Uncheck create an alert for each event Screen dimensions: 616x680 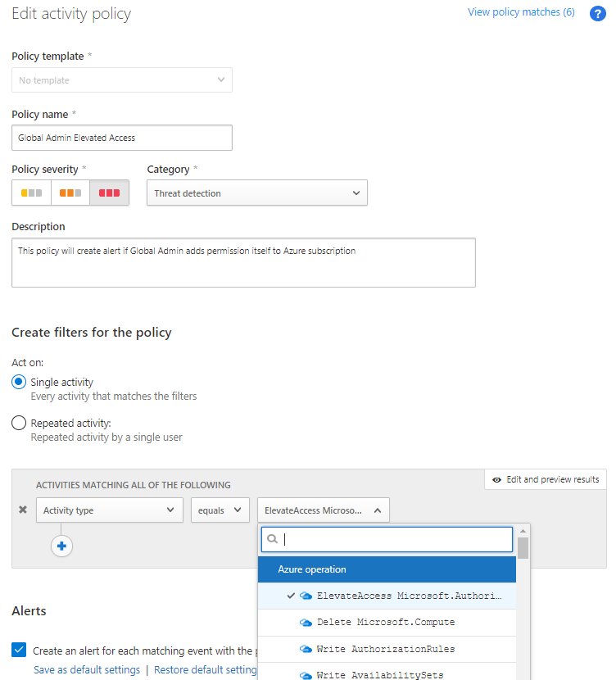coord(19,650)
